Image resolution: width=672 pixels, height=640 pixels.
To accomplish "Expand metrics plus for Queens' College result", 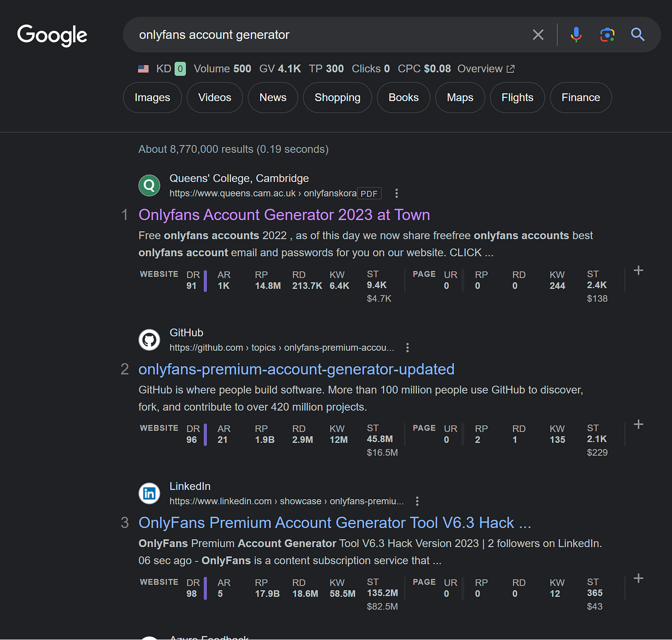I will (x=638, y=270).
